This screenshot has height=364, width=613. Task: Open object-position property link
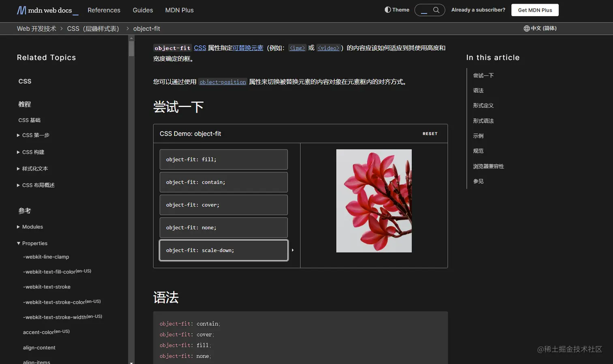coord(223,82)
